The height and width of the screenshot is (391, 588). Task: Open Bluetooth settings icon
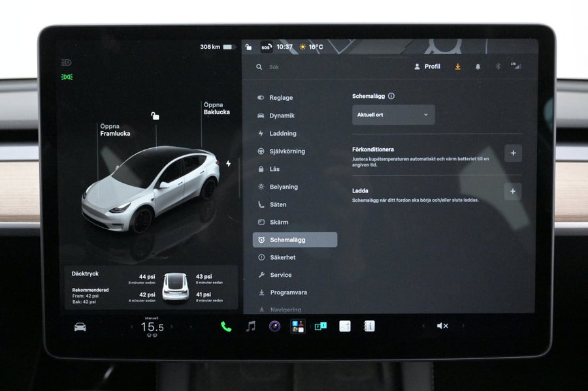[x=498, y=67]
